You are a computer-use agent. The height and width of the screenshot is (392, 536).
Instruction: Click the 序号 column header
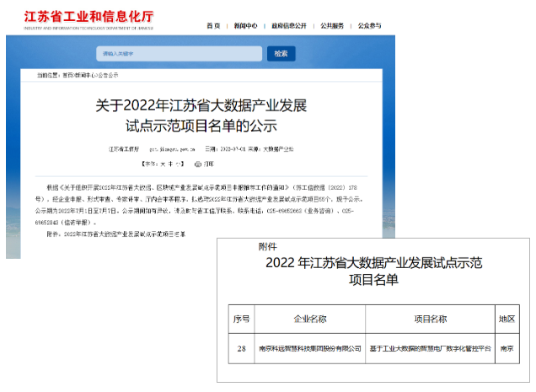(x=241, y=320)
